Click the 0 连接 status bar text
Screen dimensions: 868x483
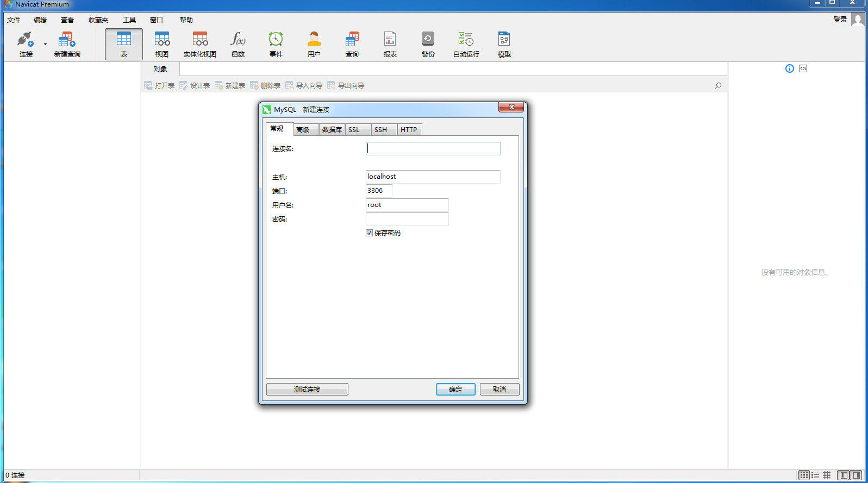pyautogui.click(x=15, y=475)
